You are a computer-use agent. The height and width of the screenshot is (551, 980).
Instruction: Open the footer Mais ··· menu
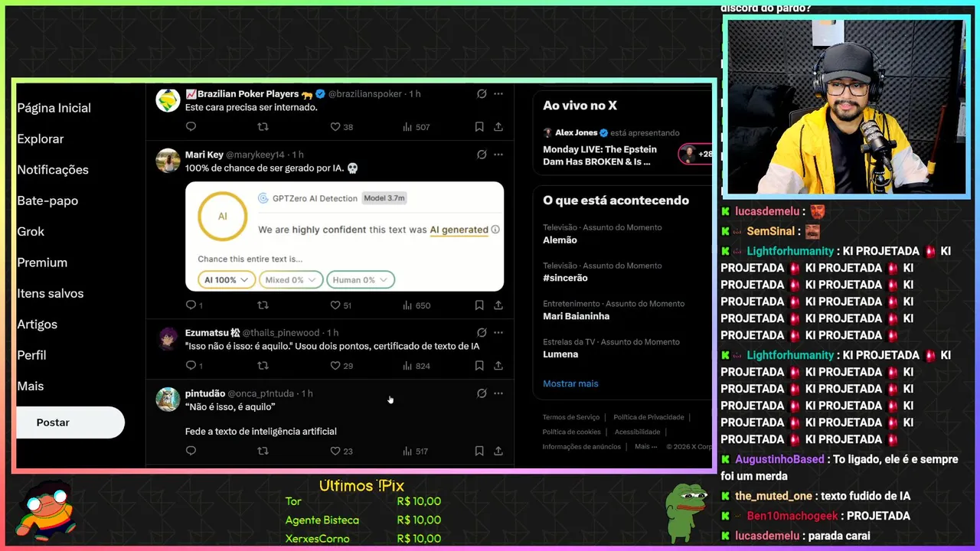(646, 446)
